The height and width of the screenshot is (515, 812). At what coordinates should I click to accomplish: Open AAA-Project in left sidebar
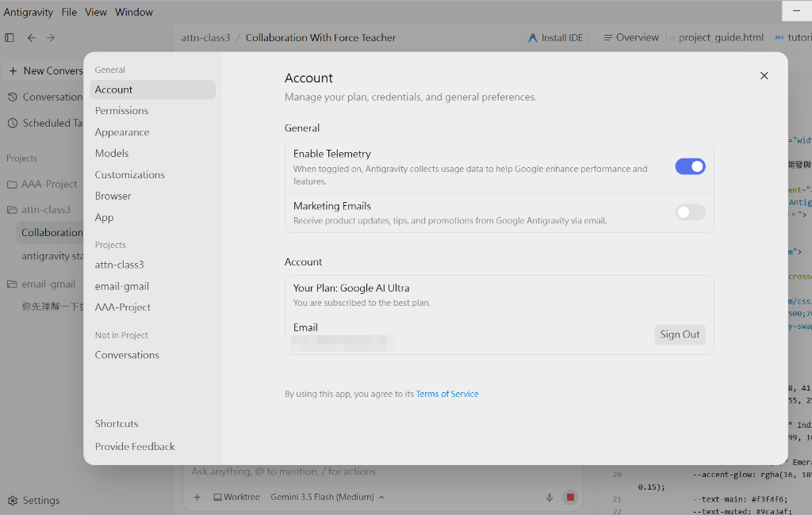click(x=44, y=185)
